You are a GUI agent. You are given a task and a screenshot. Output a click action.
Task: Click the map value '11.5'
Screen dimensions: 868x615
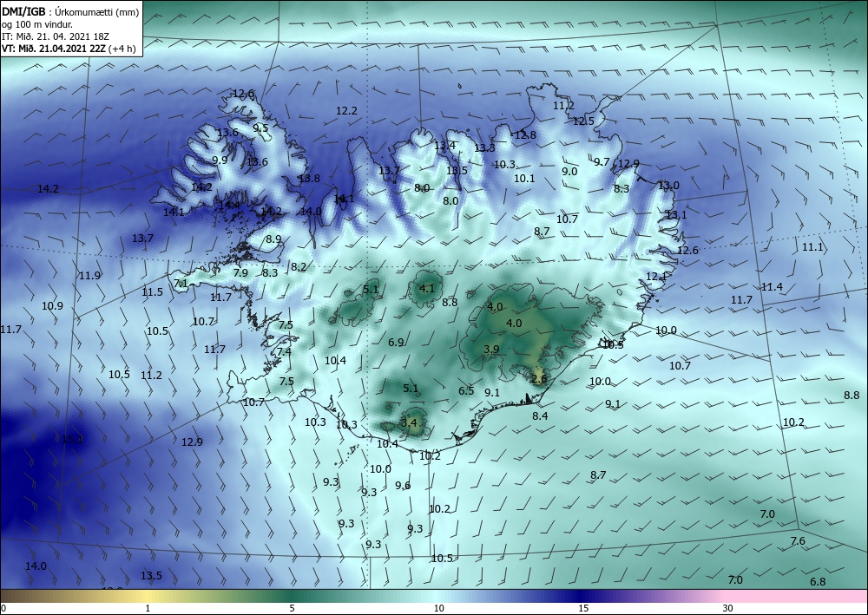click(x=152, y=292)
